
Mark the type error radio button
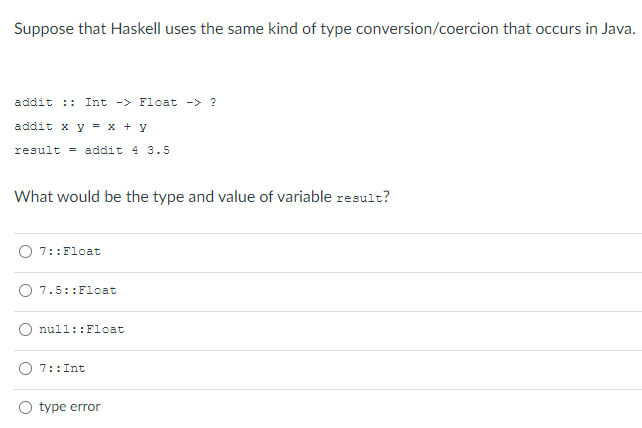tap(25, 407)
